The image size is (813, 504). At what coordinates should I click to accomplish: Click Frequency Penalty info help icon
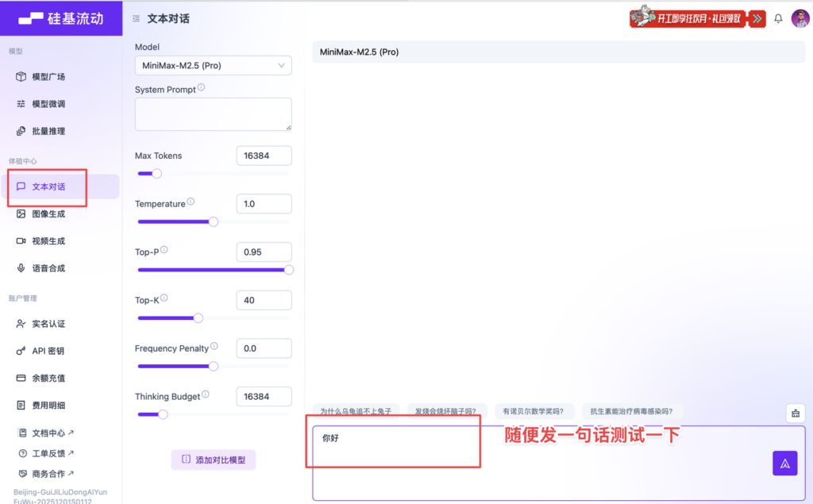coord(214,347)
